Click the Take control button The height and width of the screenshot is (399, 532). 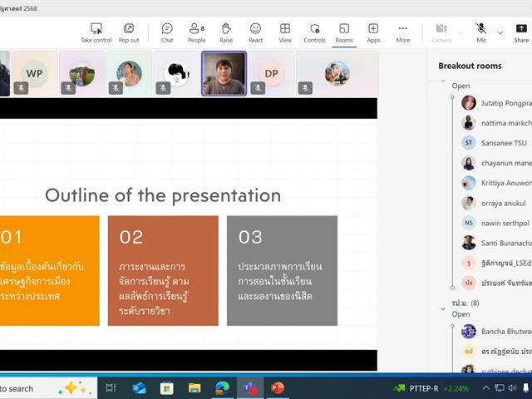(96, 32)
